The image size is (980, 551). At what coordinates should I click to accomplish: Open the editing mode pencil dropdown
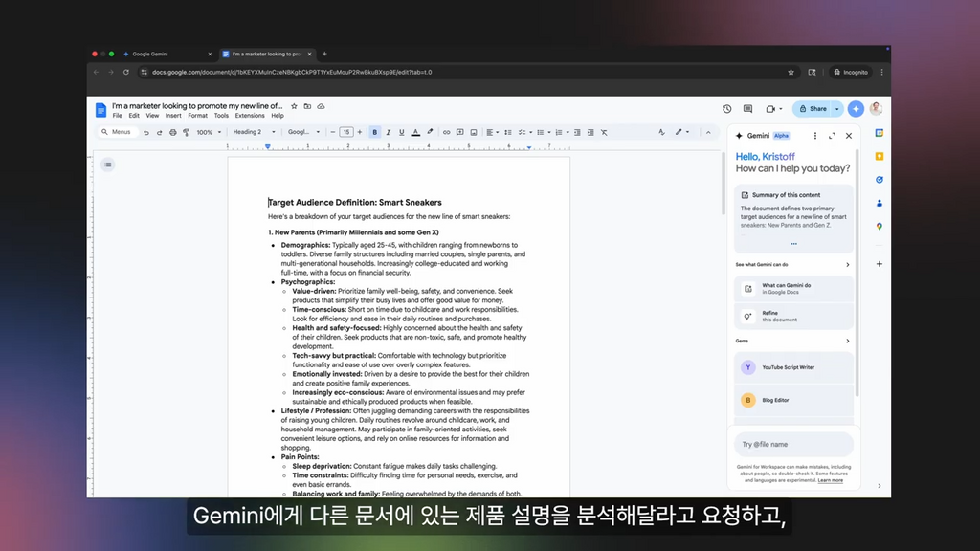(681, 132)
